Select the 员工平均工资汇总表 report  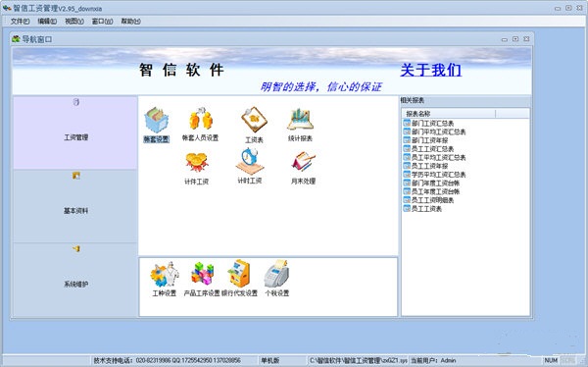434,157
